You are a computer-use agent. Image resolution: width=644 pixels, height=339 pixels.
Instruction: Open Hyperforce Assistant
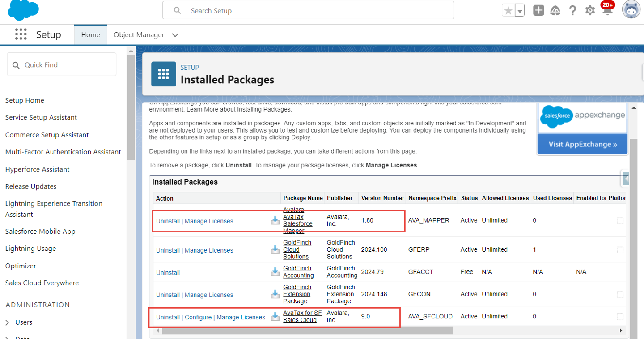[38, 169]
